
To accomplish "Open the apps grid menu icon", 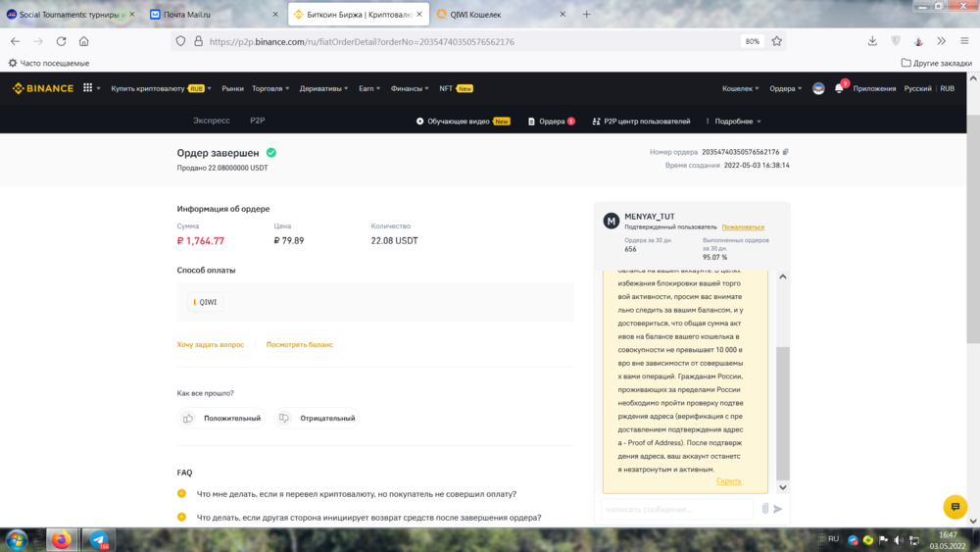I will click(x=87, y=88).
